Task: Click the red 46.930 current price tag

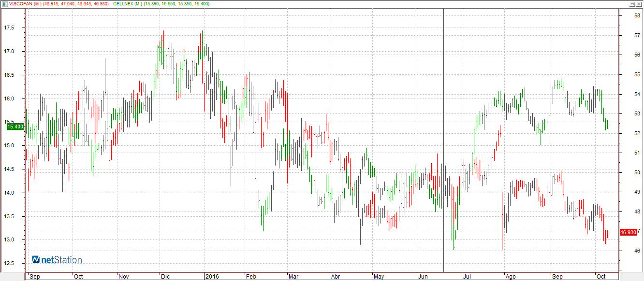Action: pyautogui.click(x=628, y=232)
